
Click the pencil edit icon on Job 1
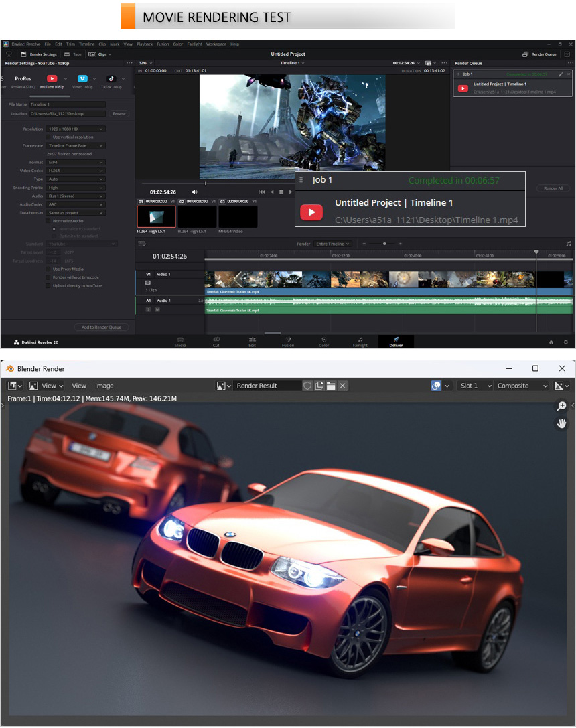[x=561, y=74]
